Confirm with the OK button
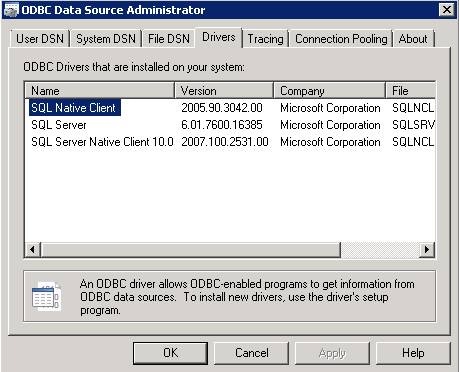This screenshot has height=372, width=459. (170, 353)
